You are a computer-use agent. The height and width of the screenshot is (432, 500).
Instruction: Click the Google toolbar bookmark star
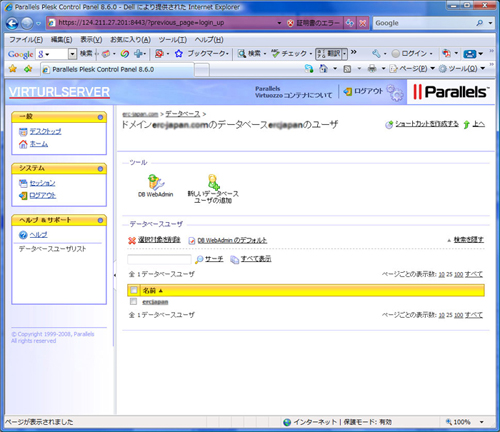click(x=179, y=53)
